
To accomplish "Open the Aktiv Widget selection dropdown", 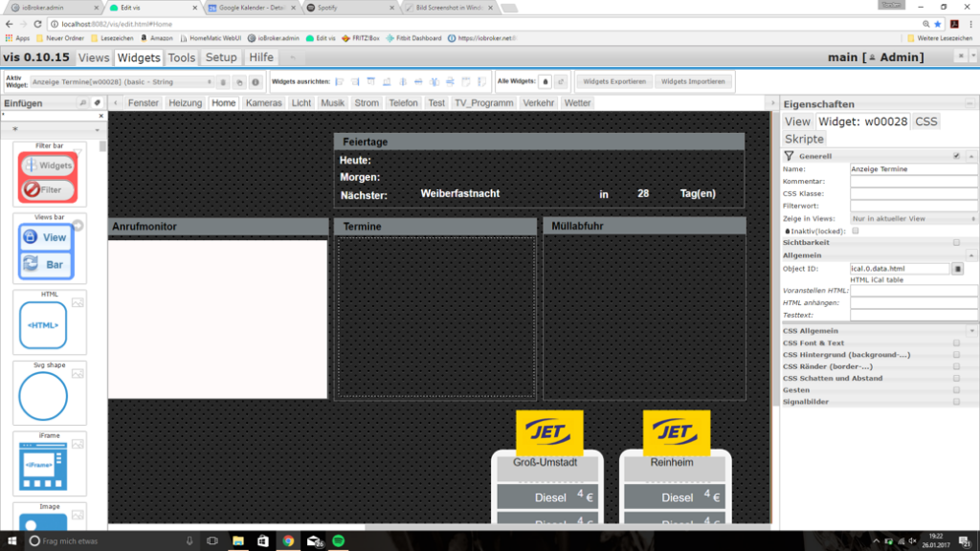I will (122, 82).
